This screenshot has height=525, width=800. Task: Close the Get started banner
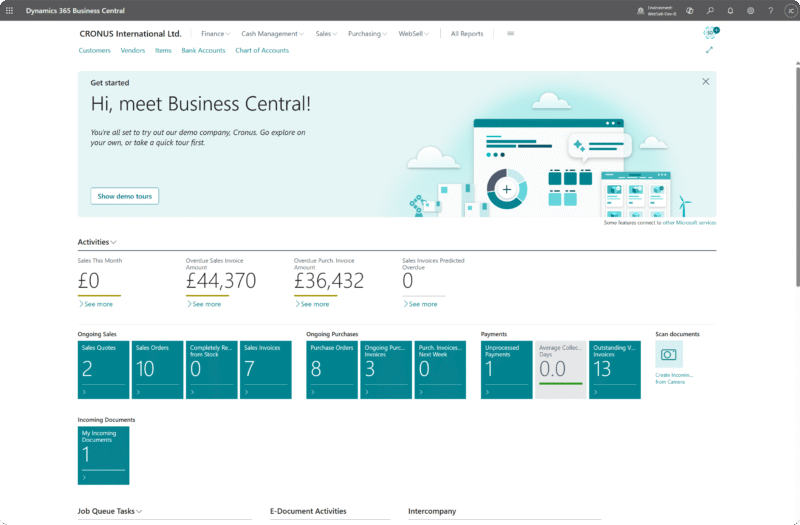[706, 82]
